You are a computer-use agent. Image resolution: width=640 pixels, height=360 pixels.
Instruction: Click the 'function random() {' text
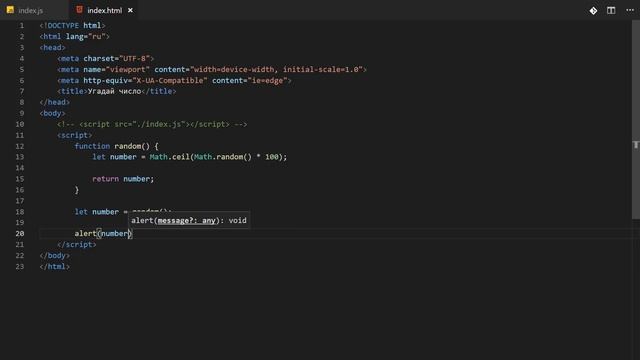click(x=116, y=146)
